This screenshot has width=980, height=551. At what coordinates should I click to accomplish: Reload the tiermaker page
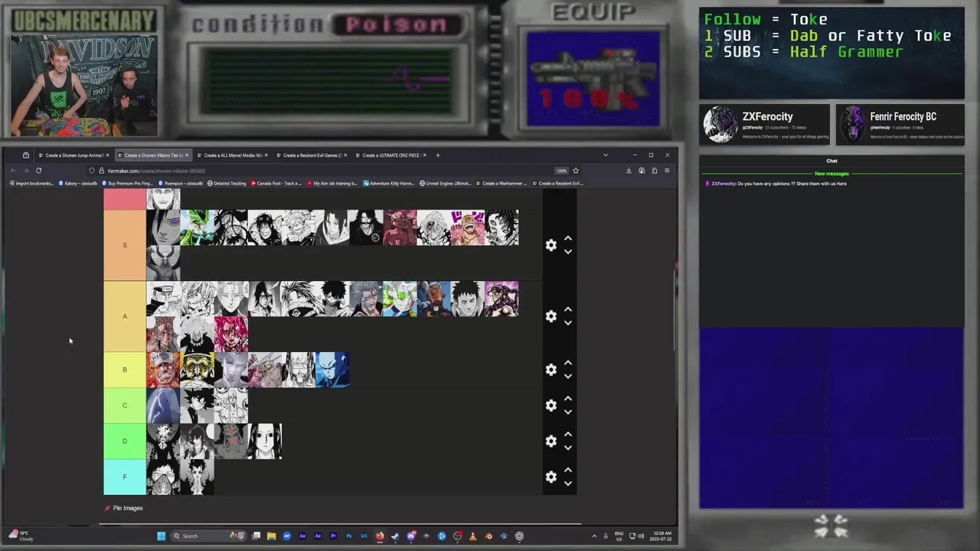click(x=38, y=171)
